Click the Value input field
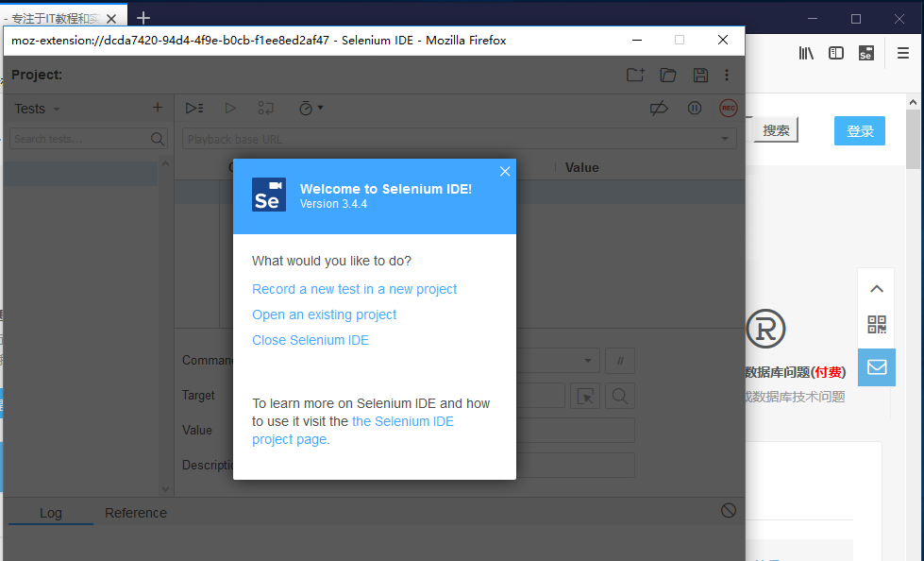This screenshot has width=924, height=561. click(x=575, y=430)
